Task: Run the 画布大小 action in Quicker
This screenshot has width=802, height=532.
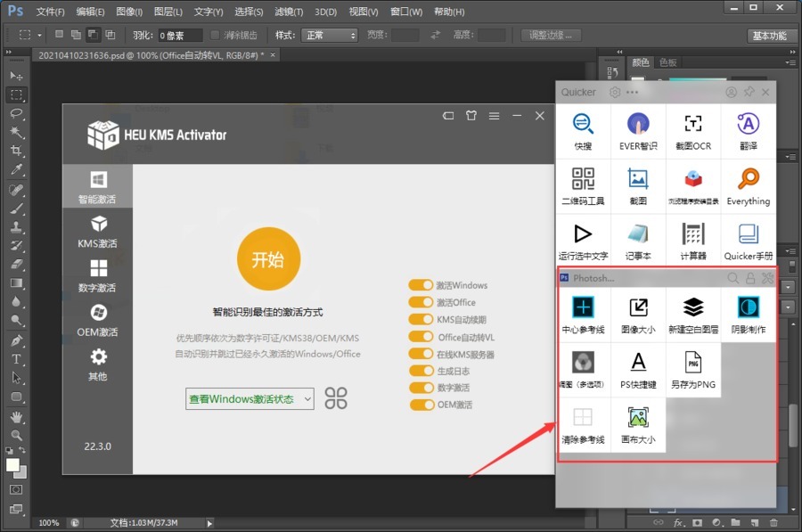Action: 638,425
